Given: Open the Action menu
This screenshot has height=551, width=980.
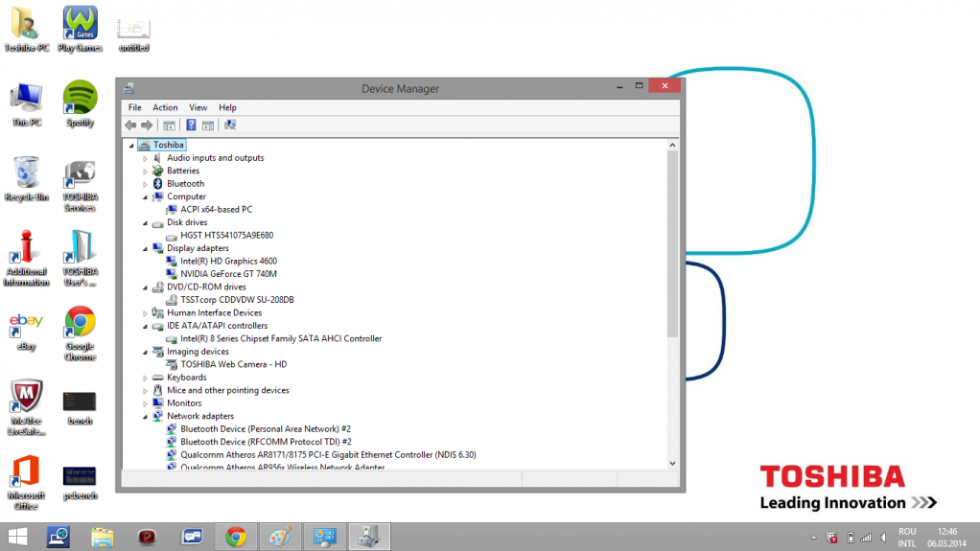Looking at the screenshot, I should tap(165, 107).
